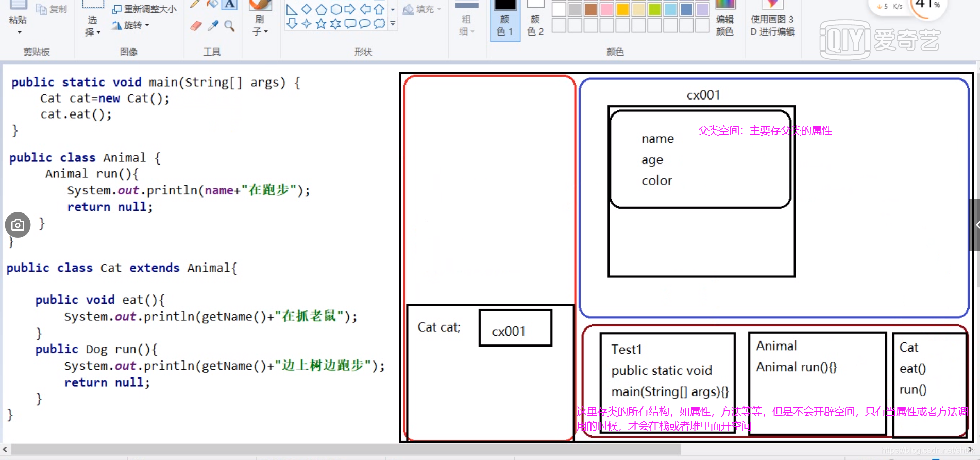Click 'Animal run(){}' text in canvas
The height and width of the screenshot is (460, 980).
(x=796, y=367)
